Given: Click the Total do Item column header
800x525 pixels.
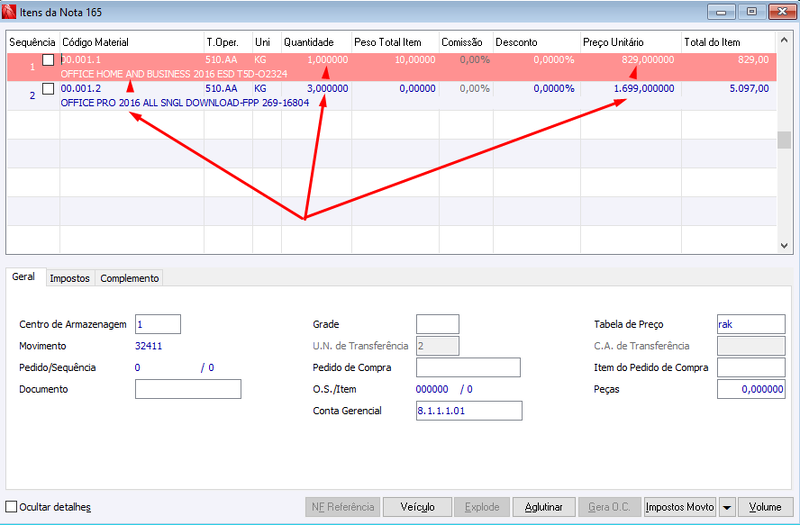Looking at the screenshot, I should (x=729, y=42).
